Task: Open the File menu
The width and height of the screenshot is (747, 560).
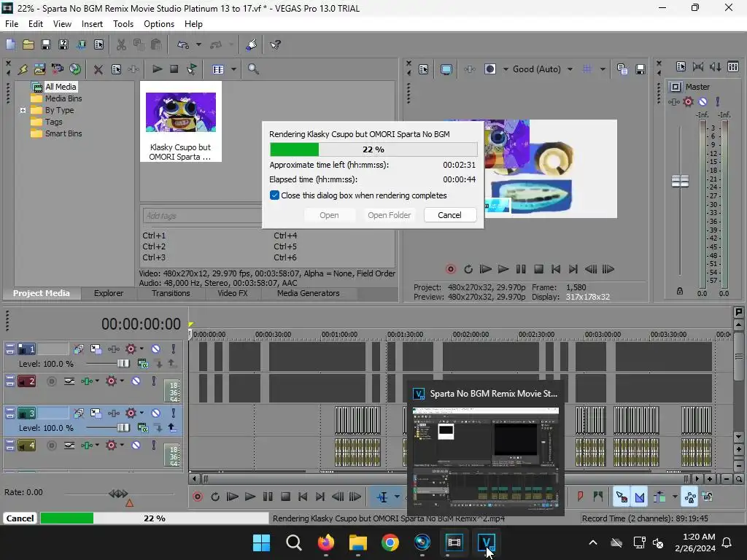Action: coord(12,24)
